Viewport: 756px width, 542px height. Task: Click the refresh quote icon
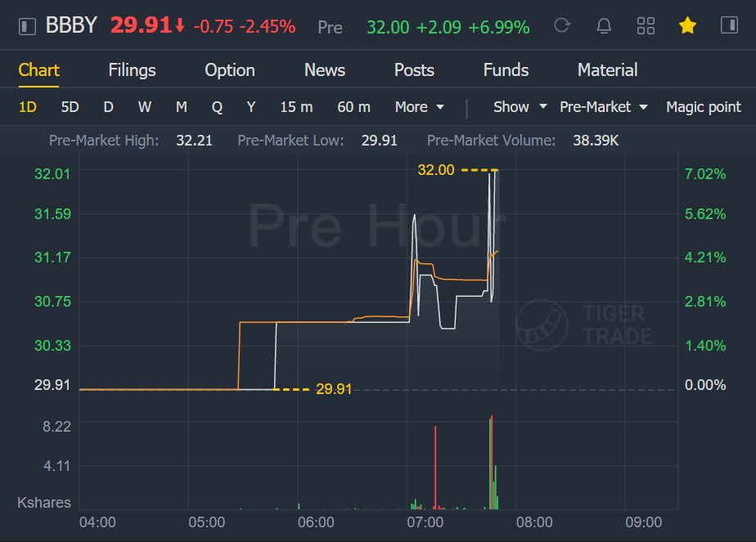pos(562,25)
